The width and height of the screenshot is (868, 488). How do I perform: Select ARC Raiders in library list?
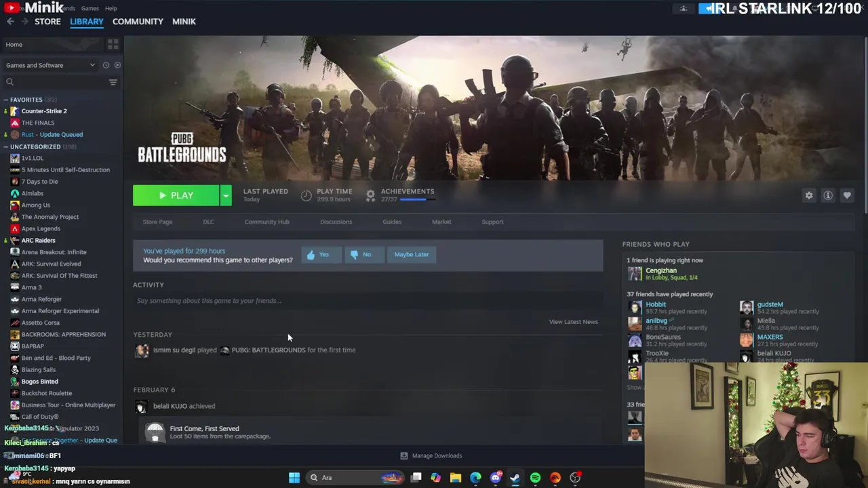[x=38, y=241]
